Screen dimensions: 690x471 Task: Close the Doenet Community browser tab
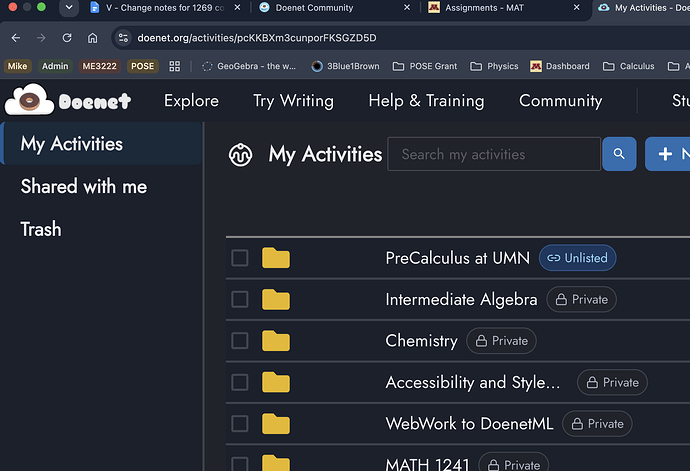coord(407,7)
